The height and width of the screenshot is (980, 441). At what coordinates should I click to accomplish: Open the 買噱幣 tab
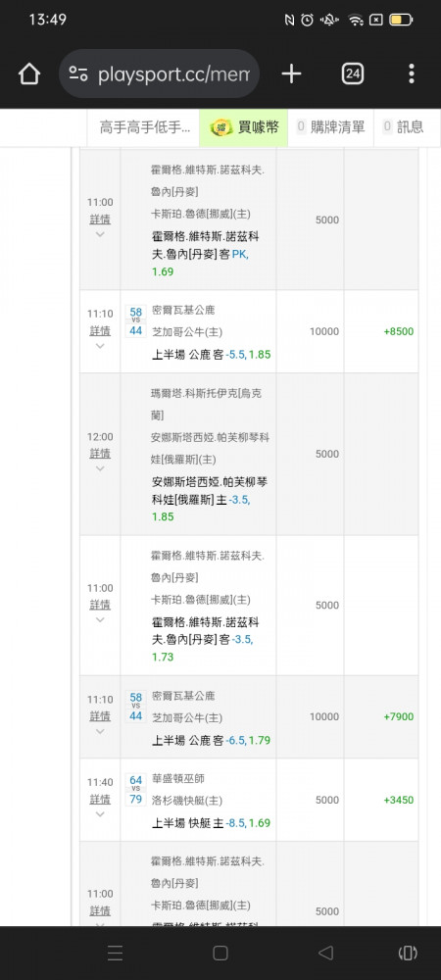pyautogui.click(x=244, y=127)
